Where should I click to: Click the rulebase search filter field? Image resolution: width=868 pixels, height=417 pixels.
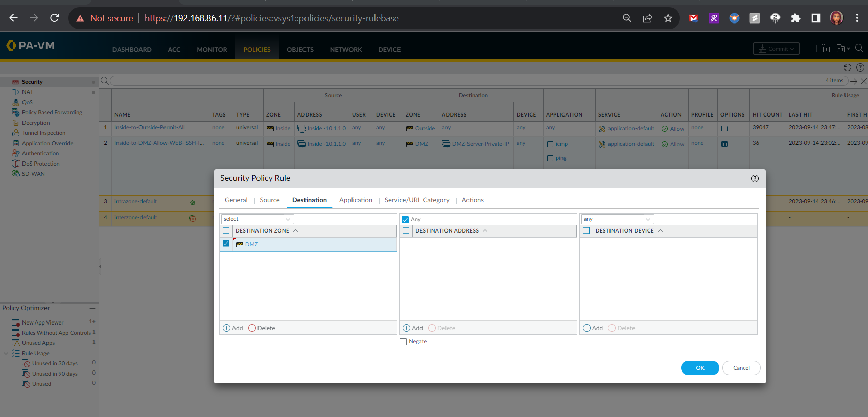[x=460, y=81]
